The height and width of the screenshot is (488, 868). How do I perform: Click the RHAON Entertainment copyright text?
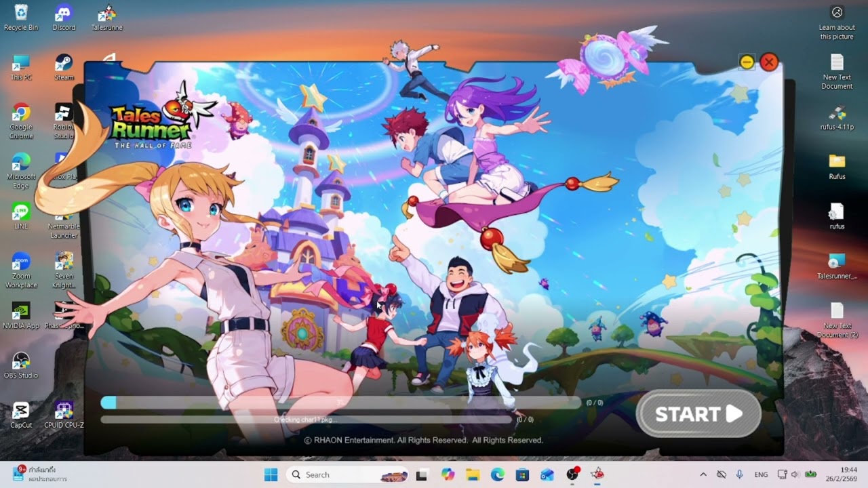(423, 440)
